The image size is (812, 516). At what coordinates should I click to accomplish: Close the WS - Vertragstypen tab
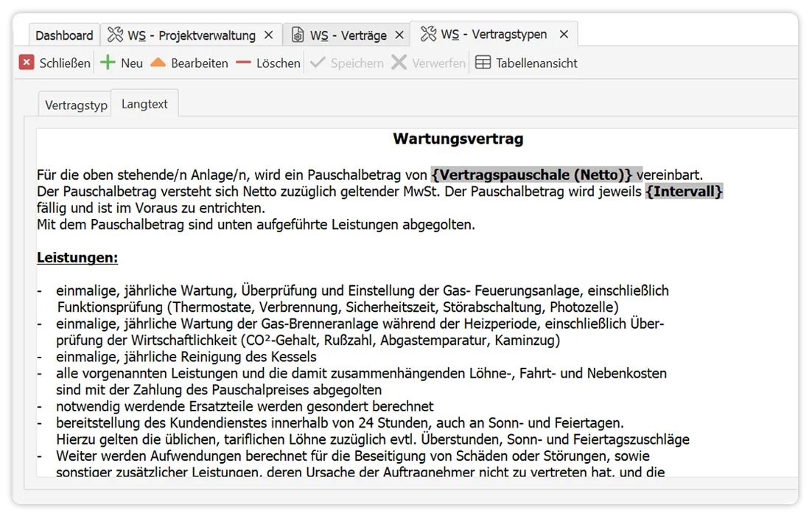coord(564,35)
